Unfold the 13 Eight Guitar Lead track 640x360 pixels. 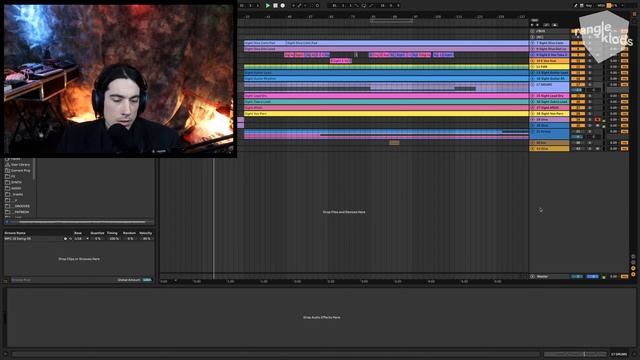click(x=532, y=73)
